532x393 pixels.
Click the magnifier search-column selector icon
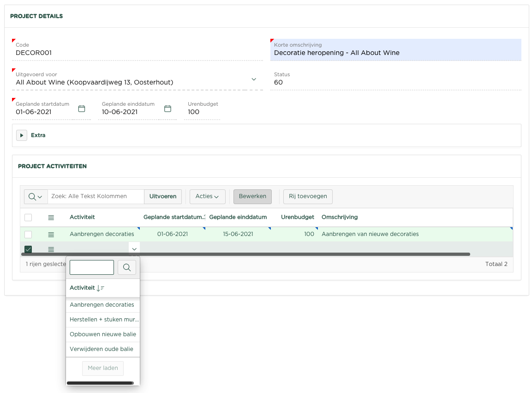36,196
